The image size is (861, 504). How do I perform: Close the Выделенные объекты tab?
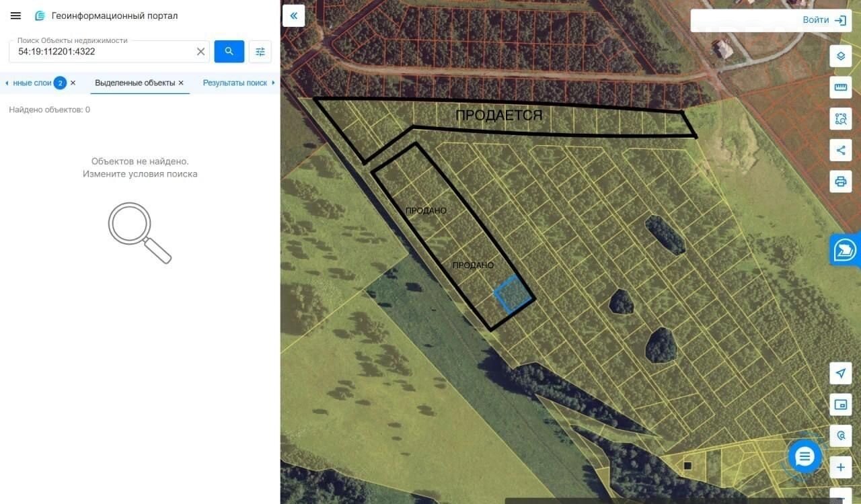tap(181, 83)
